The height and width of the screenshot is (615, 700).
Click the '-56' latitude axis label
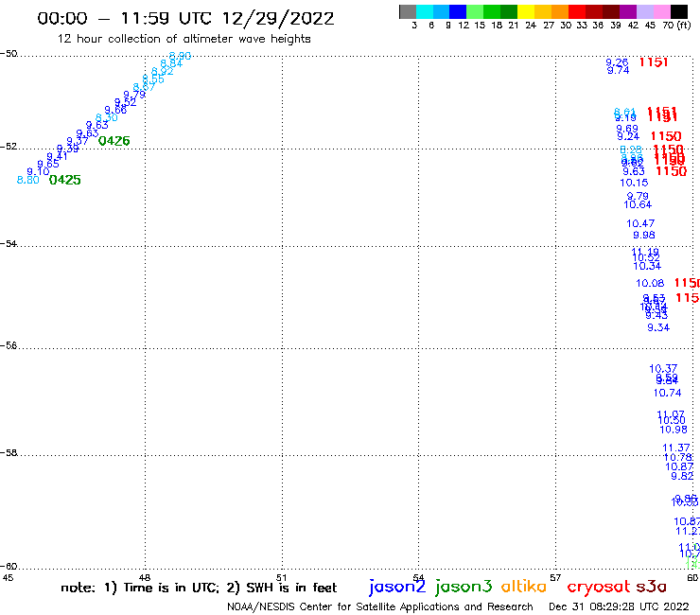9,345
